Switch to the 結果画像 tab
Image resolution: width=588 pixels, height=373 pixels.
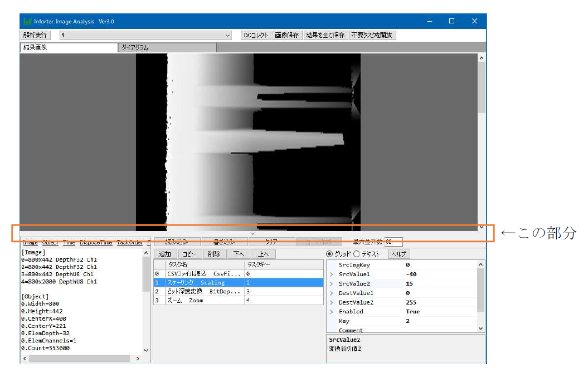[x=69, y=47]
